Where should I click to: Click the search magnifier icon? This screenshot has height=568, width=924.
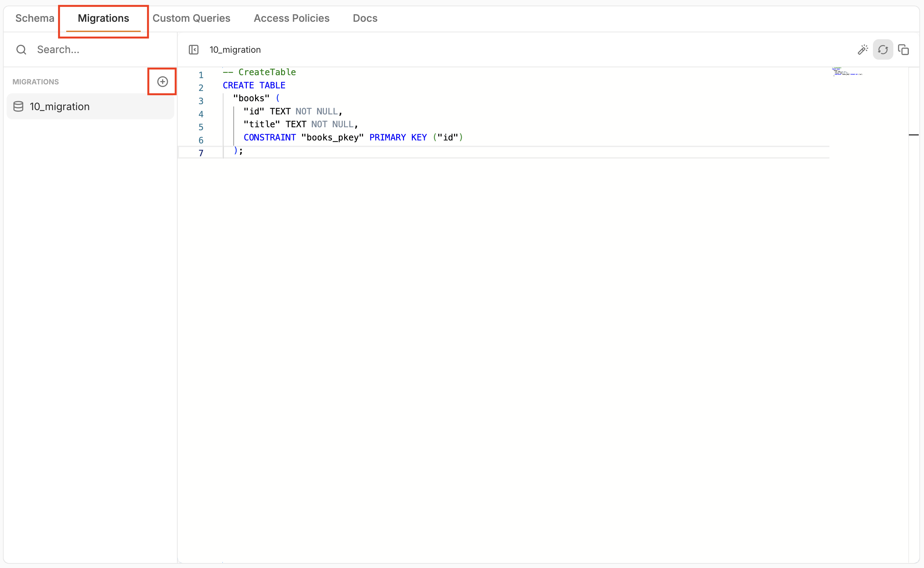[x=21, y=49]
